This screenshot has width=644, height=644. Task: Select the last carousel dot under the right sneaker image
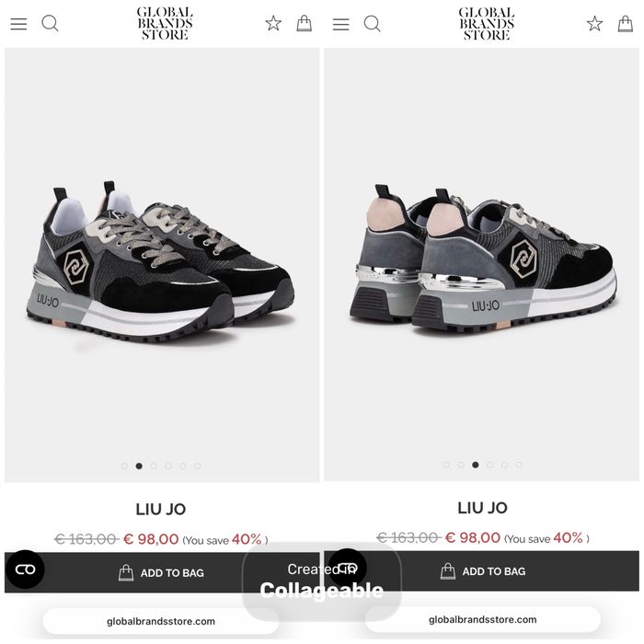click(x=519, y=465)
